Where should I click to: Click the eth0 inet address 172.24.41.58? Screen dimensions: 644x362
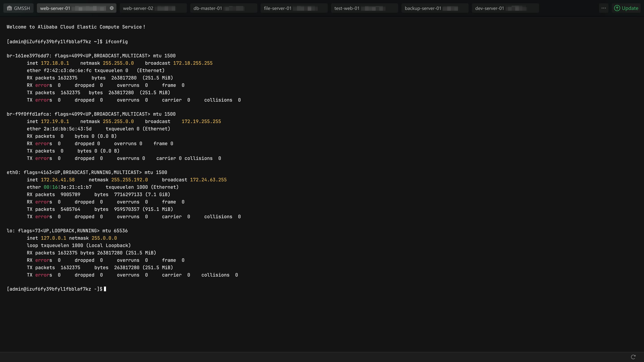[x=57, y=180]
